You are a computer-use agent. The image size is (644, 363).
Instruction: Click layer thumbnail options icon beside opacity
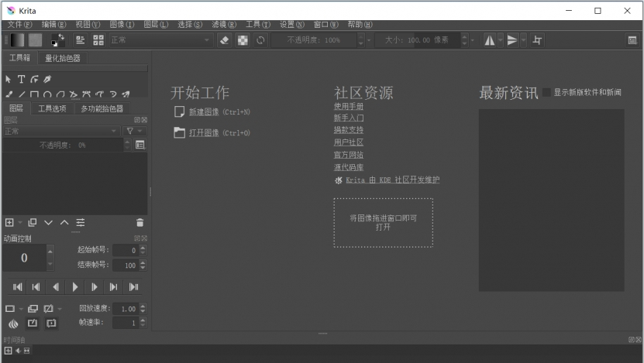[x=140, y=145]
